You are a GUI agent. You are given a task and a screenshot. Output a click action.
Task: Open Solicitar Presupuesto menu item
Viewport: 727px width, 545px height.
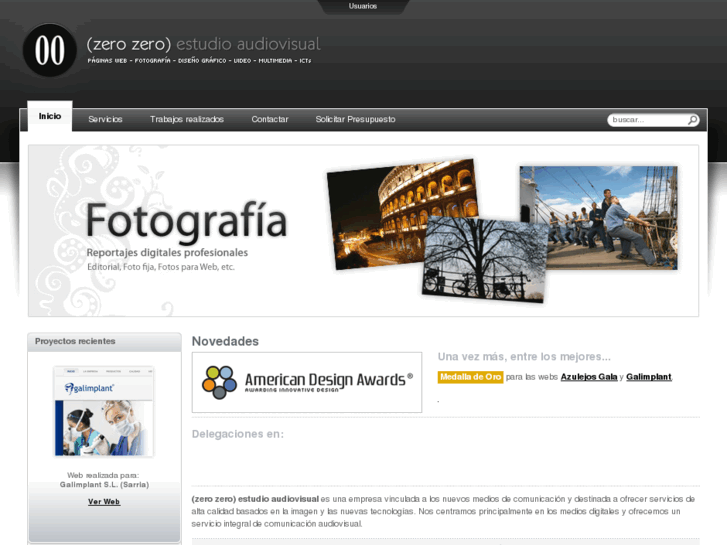[356, 120]
